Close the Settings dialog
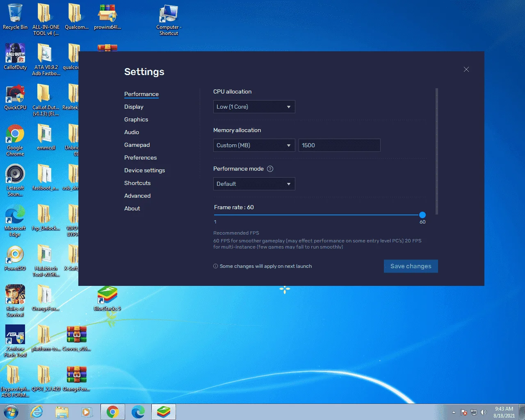The width and height of the screenshot is (525, 420). click(466, 69)
